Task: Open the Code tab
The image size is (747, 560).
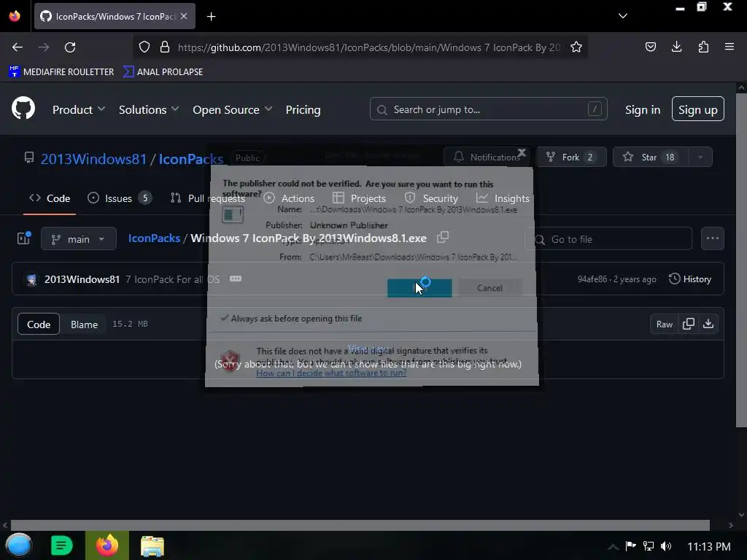Action: 50,198
